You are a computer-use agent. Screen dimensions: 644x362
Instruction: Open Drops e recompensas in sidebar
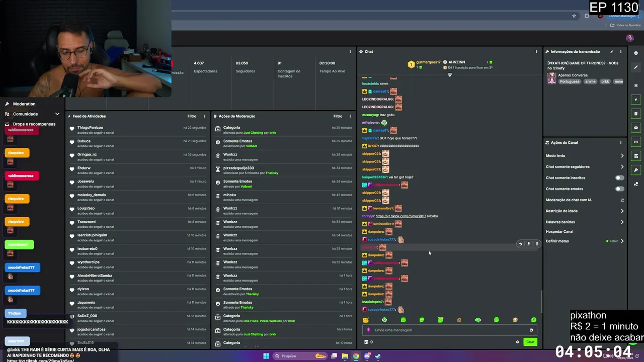[x=34, y=124]
